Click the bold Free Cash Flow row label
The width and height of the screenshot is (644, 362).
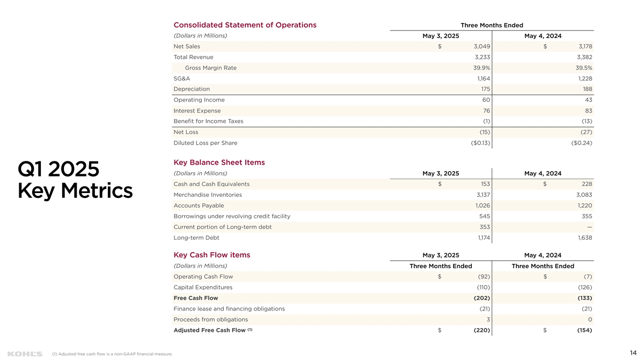(x=196, y=298)
